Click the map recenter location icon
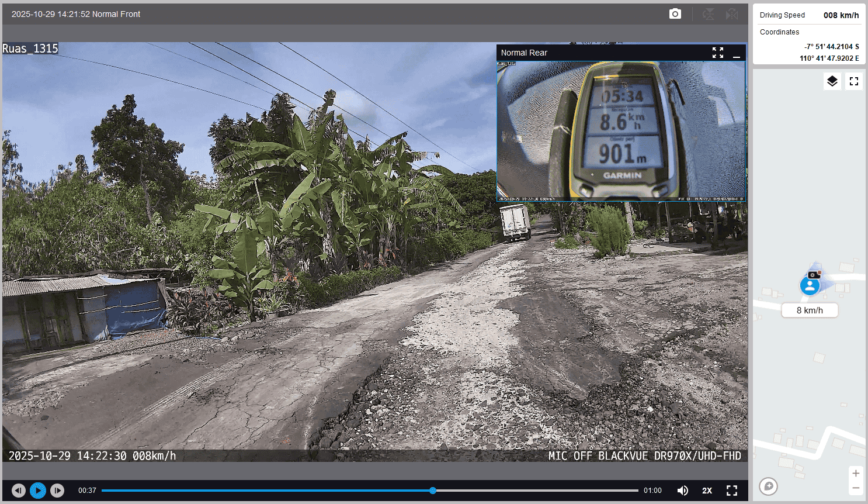This screenshot has width=868, height=504. click(x=769, y=486)
